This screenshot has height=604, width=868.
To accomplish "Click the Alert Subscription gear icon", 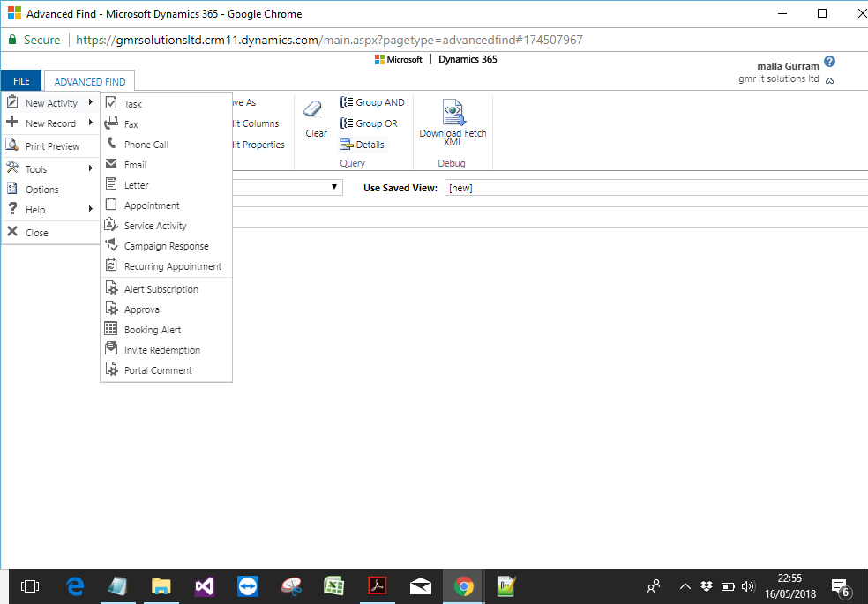I will coord(111,288).
